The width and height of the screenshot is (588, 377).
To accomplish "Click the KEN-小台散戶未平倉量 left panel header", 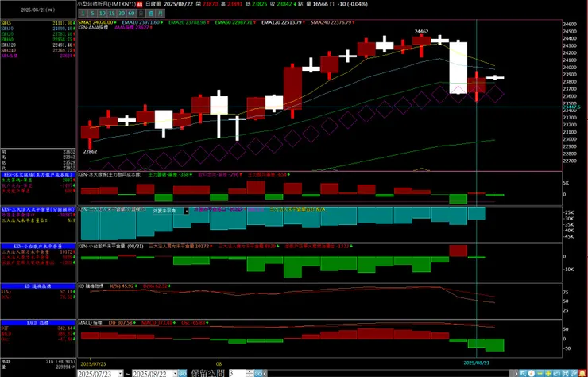I will pyautogui.click(x=38, y=247).
